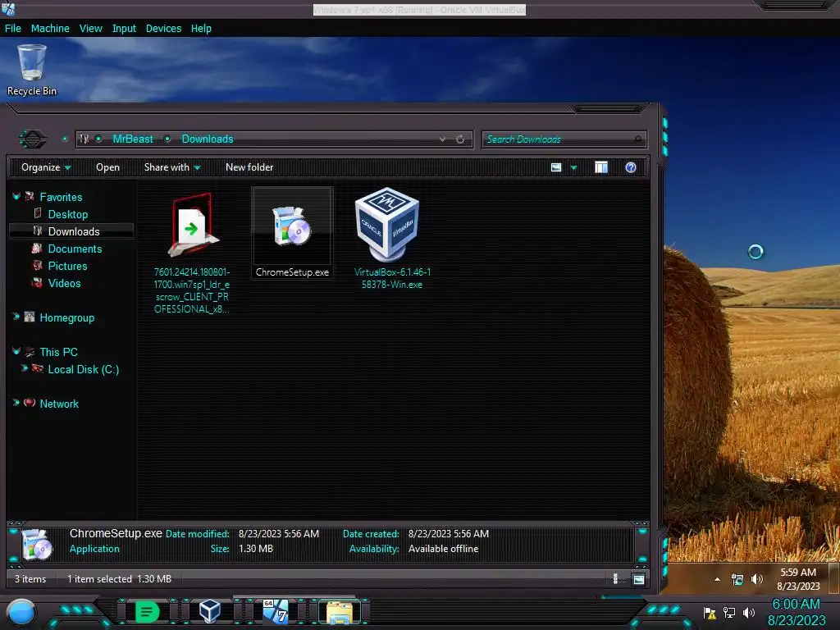Open VirtualBox from the taskbar
The height and width of the screenshot is (630, 840).
[x=209, y=611]
